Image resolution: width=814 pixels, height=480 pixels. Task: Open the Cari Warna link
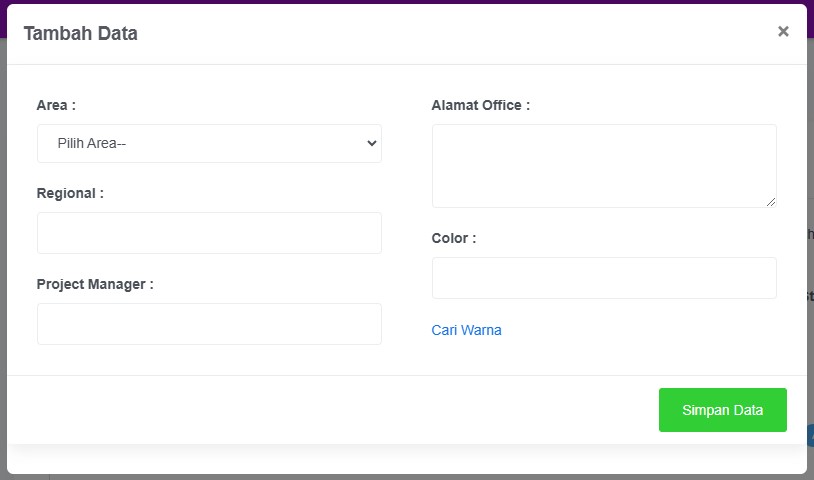[466, 330]
